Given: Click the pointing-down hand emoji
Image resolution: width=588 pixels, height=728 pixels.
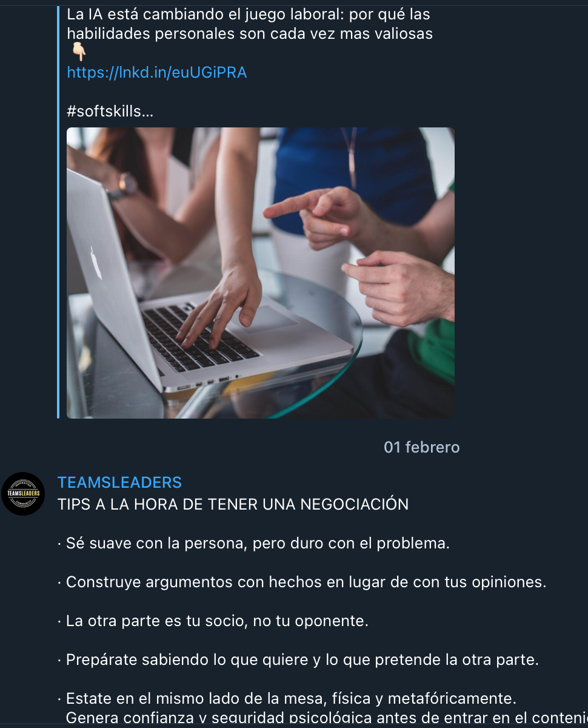Looking at the screenshot, I should coord(79,53).
